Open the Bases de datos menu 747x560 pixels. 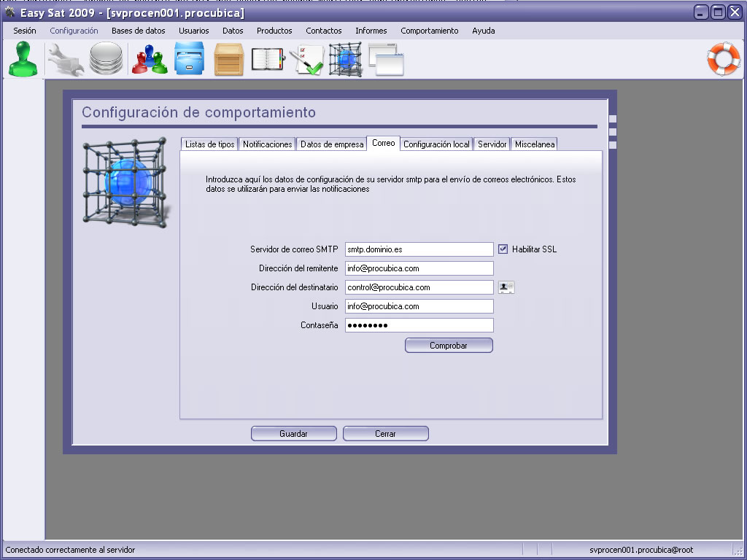138,31
